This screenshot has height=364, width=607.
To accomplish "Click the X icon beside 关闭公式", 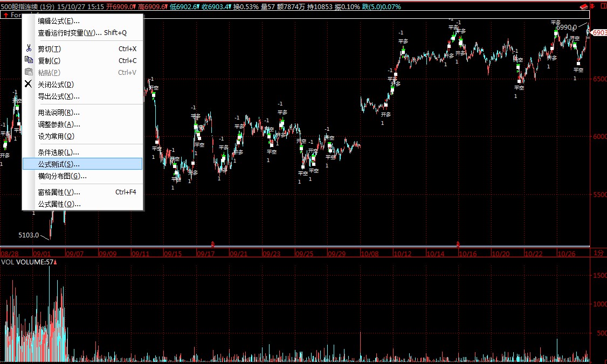I will [29, 84].
